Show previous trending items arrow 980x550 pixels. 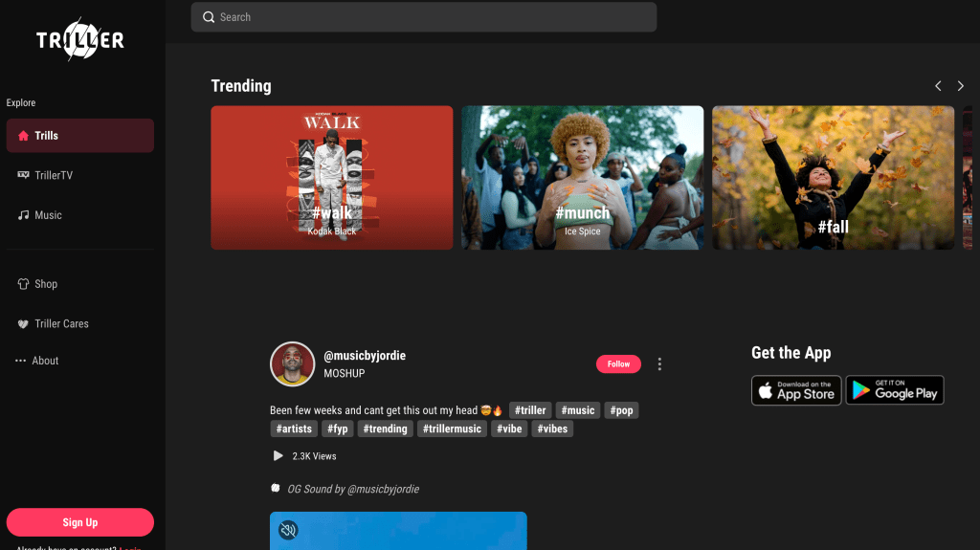tap(938, 86)
